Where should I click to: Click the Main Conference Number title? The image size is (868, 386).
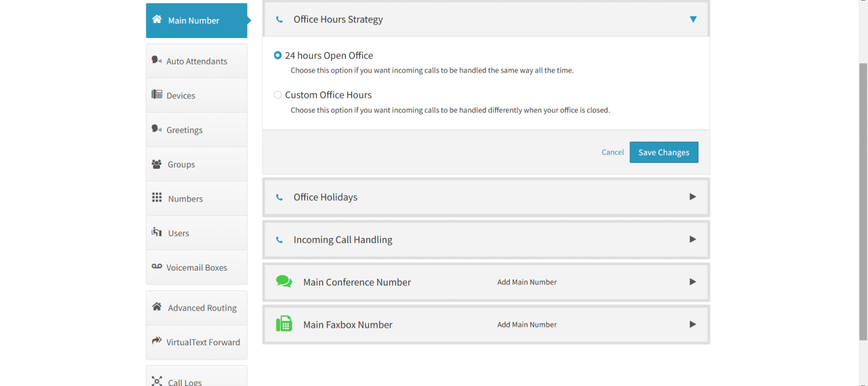pyautogui.click(x=357, y=282)
